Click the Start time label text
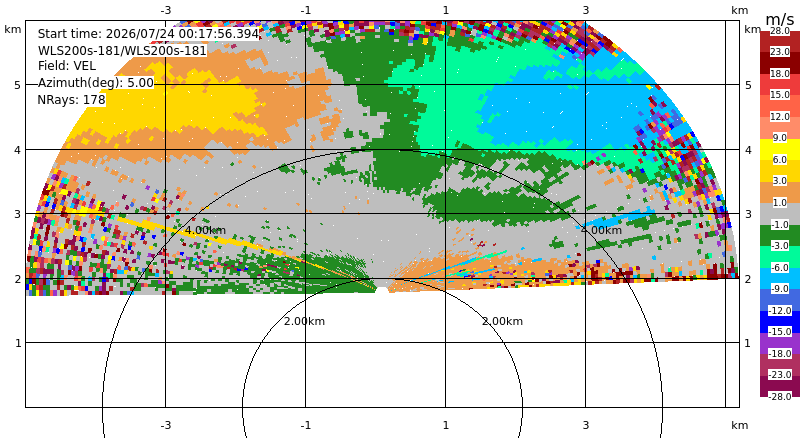This screenshot has height=438, width=800. point(148,34)
